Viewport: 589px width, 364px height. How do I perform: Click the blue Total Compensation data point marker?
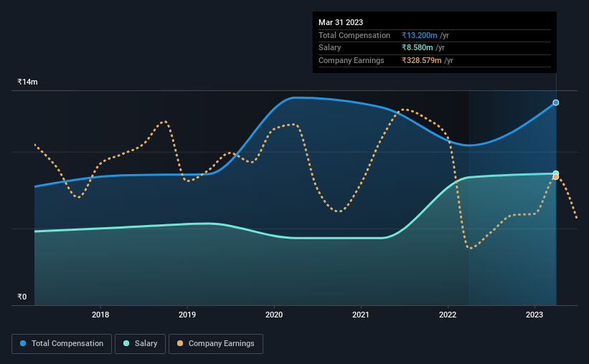pos(555,102)
